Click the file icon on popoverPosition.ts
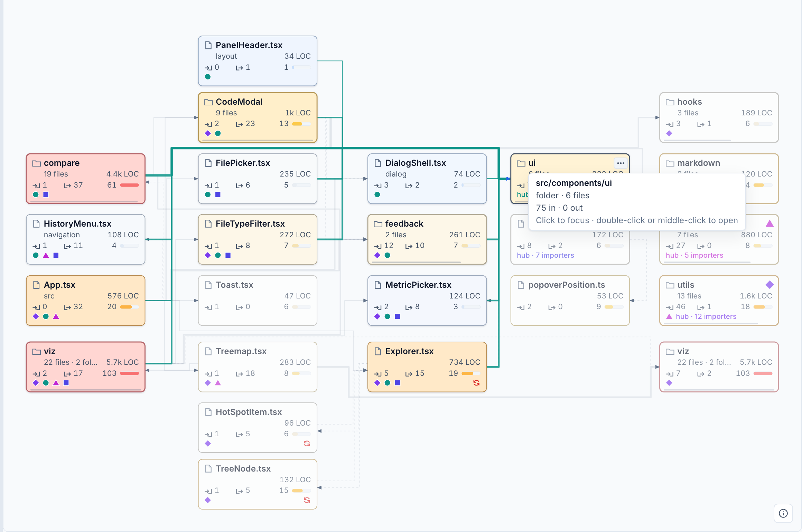The image size is (802, 532). click(x=521, y=285)
